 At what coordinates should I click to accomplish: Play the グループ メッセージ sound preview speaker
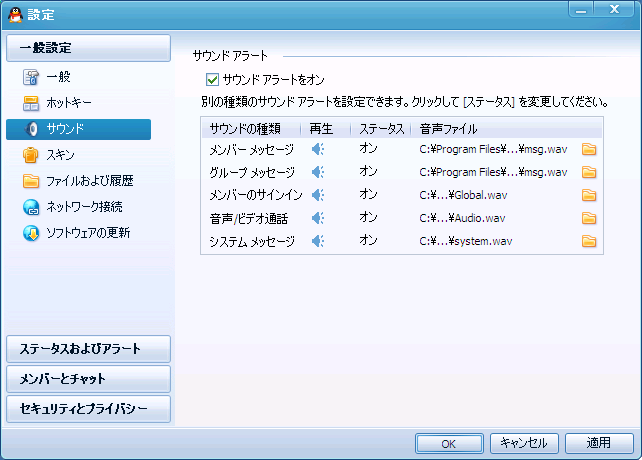tap(318, 172)
